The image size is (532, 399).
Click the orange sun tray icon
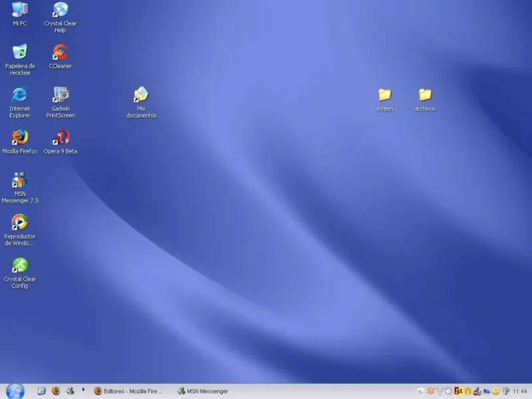(430, 391)
